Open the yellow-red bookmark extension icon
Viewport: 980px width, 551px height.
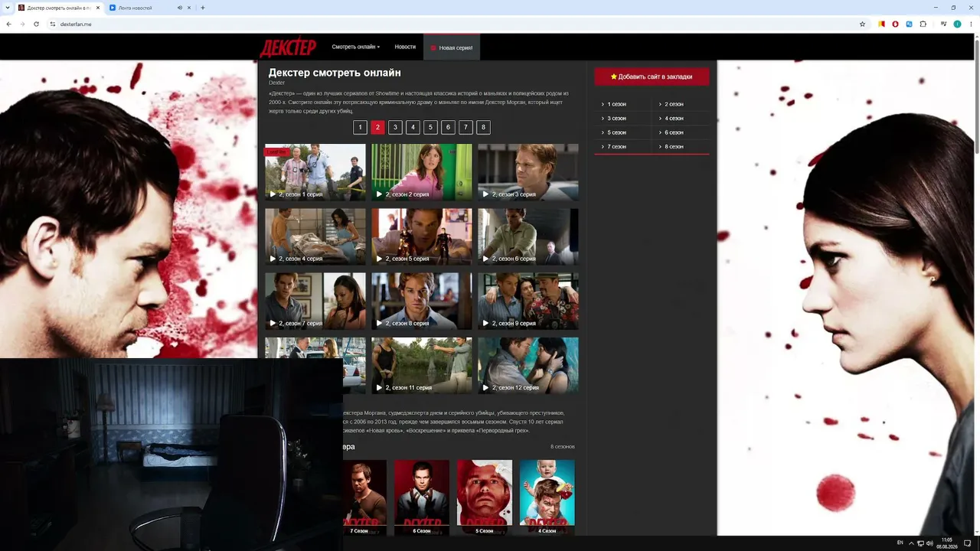882,24
